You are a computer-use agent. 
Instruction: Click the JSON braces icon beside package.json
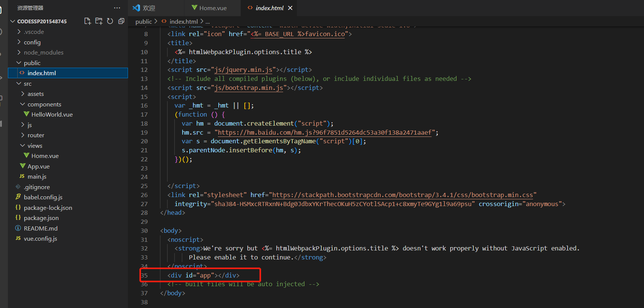[18, 217]
